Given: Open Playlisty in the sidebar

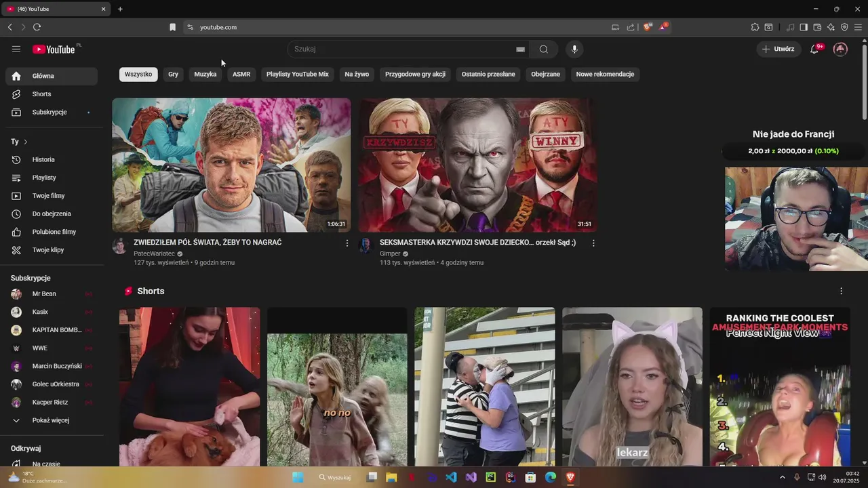Looking at the screenshot, I should click(52, 178).
